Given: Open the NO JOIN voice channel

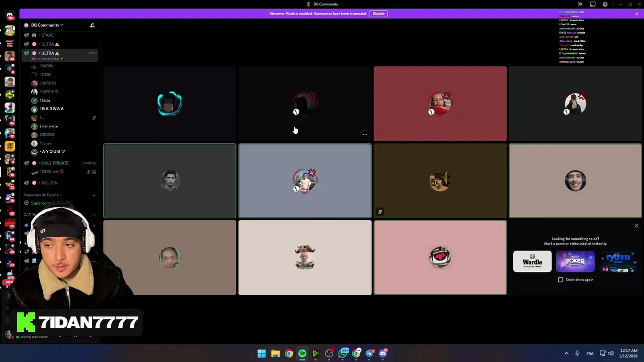Looking at the screenshot, I should coord(59,183).
